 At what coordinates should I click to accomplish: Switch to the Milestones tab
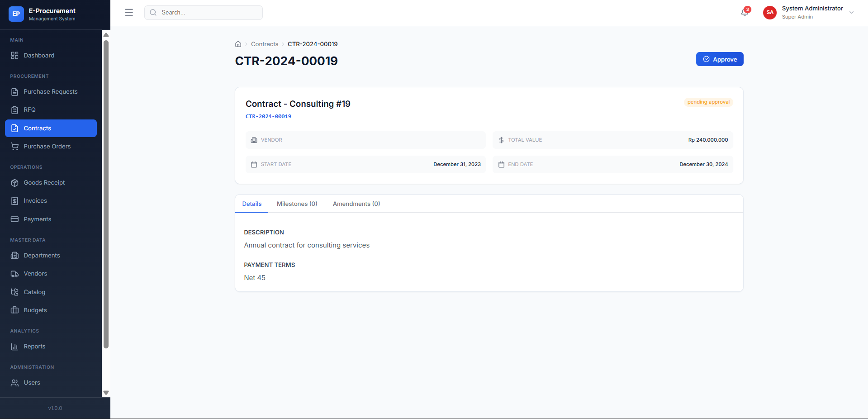297,204
